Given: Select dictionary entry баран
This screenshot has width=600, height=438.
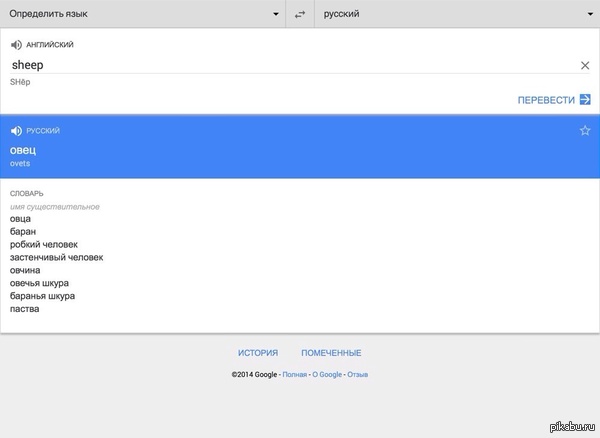Looking at the screenshot, I should pyautogui.click(x=23, y=232).
